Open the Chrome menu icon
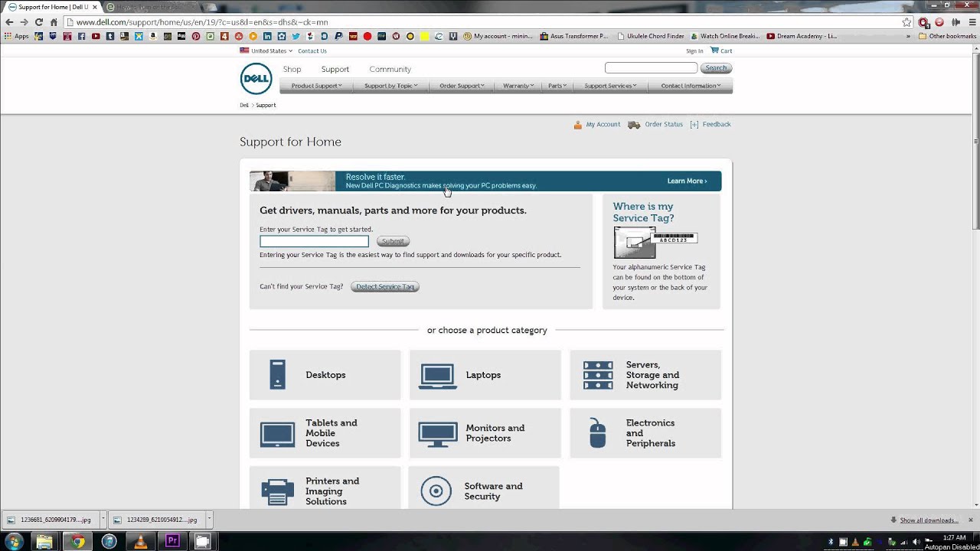 click(x=971, y=22)
